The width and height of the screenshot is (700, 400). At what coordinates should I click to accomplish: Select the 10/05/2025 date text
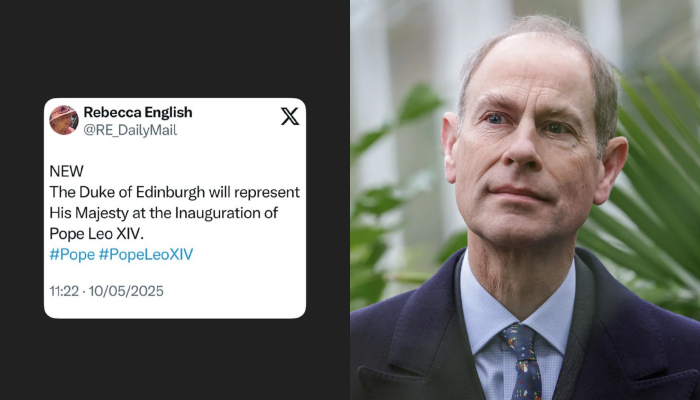126,291
